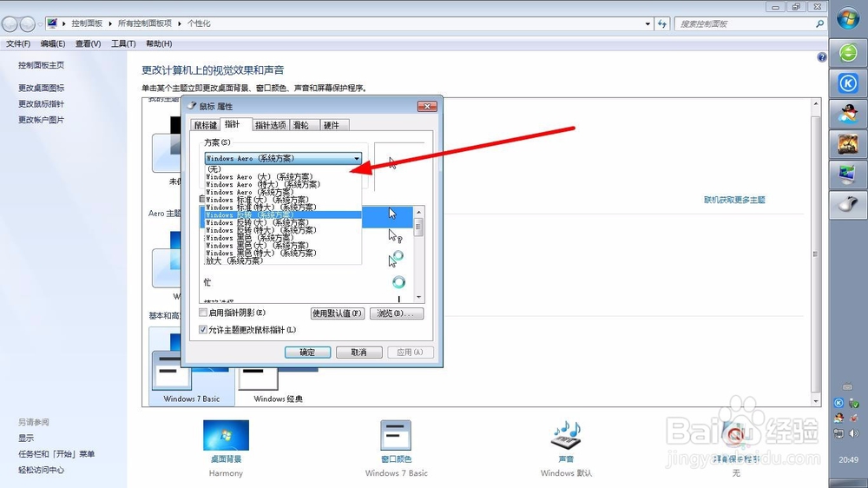Open the Windows Start orb

coord(847,18)
